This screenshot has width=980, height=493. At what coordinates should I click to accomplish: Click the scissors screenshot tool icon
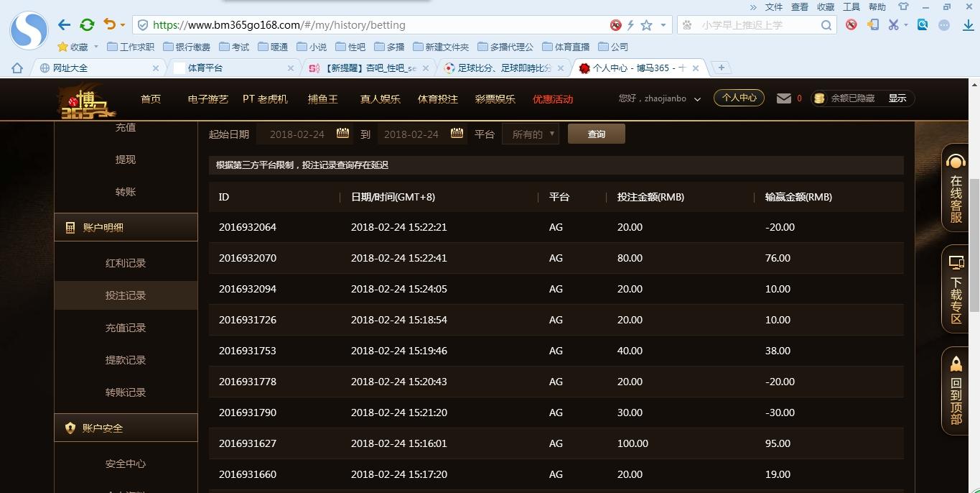[892, 24]
